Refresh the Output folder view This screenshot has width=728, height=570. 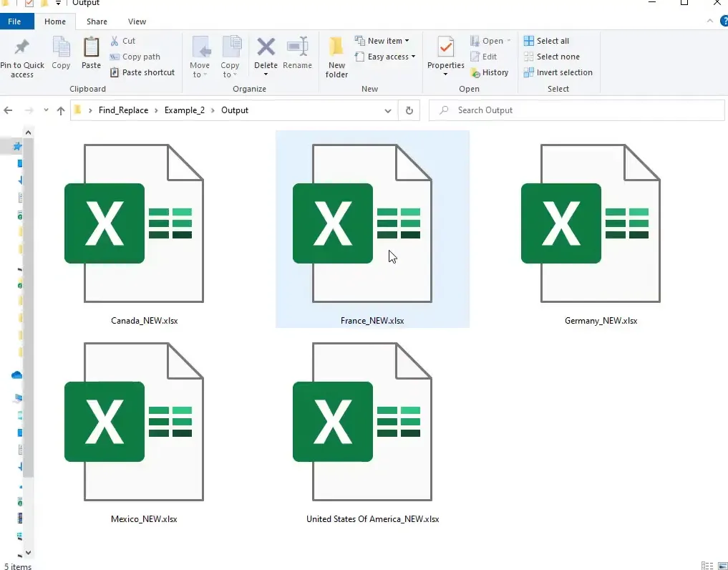(x=409, y=110)
